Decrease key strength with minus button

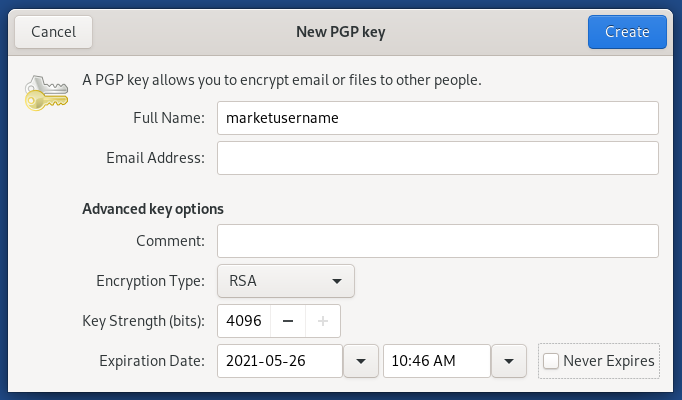[288, 321]
